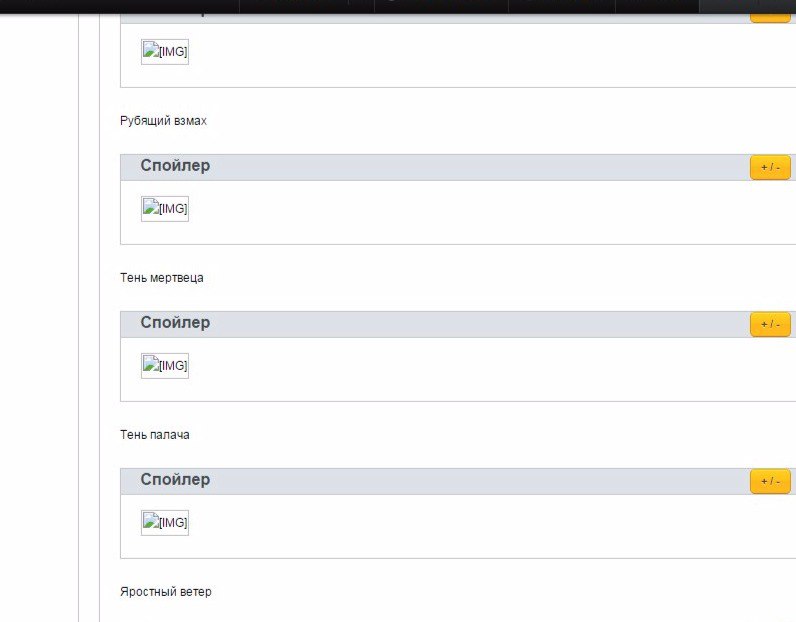Open the missing image below Тень палача
Screen dimensions: 796x622
click(165, 522)
